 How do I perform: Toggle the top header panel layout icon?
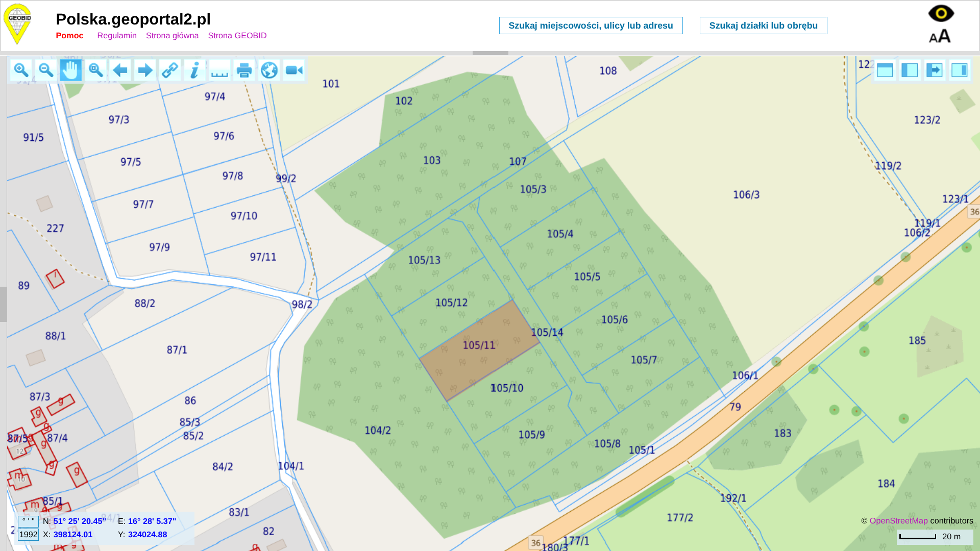point(885,70)
